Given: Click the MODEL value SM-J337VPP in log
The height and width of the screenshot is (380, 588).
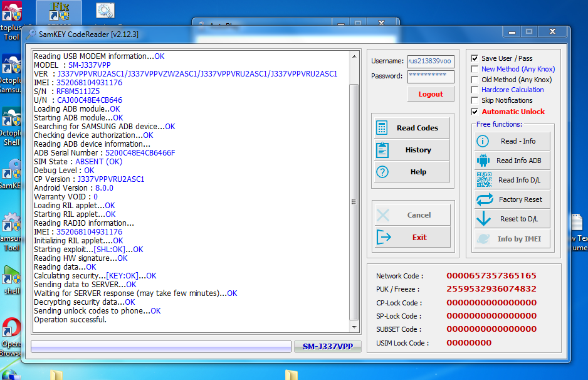Looking at the screenshot, I should pyautogui.click(x=90, y=65).
